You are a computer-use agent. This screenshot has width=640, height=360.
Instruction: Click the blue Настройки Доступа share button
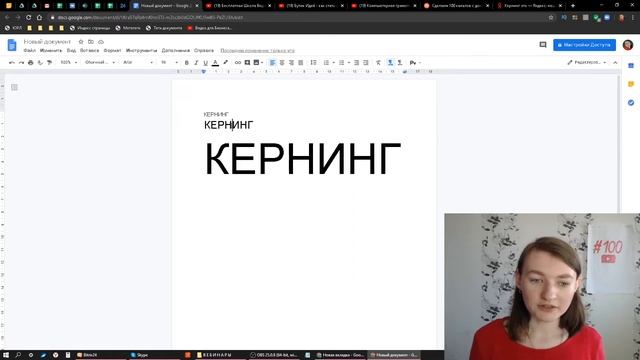pyautogui.click(x=584, y=45)
